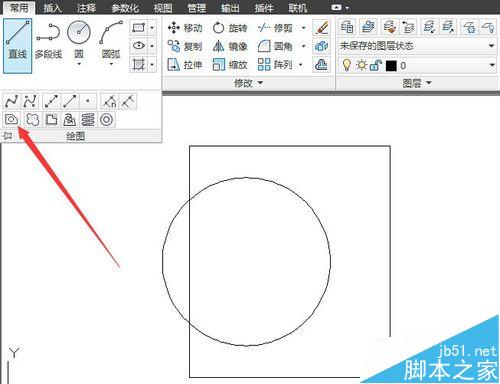This screenshot has height=384, width=500.
Task: Select the Construction Line tool
Action: pos(51,101)
